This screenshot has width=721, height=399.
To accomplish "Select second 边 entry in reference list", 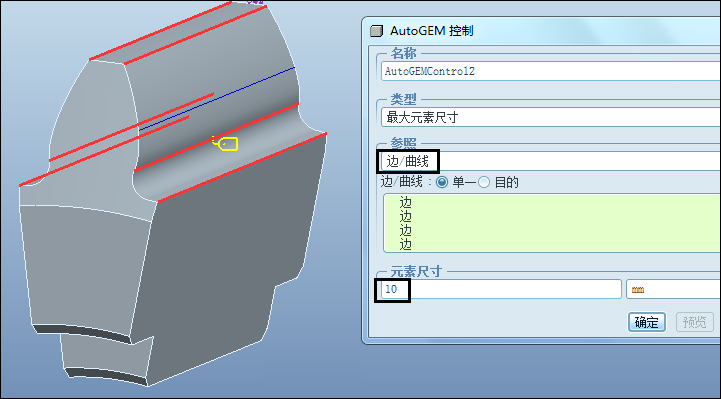I will point(406,217).
